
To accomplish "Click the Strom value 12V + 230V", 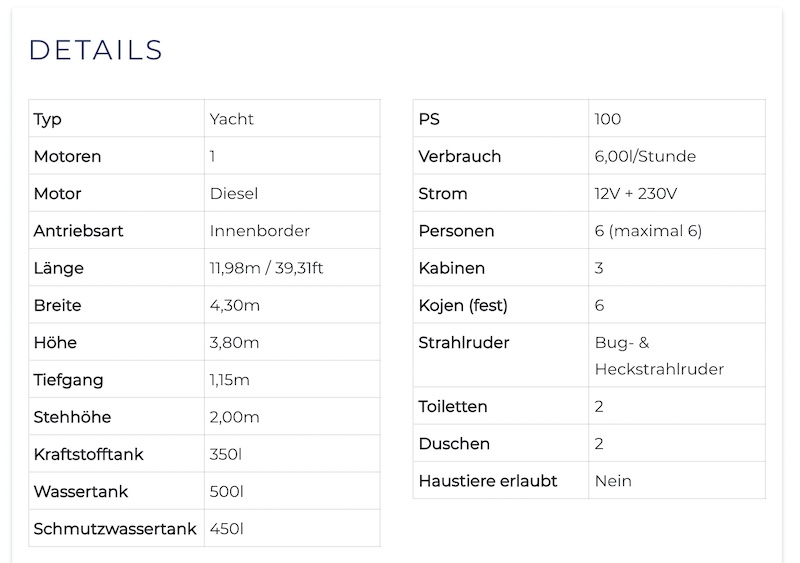I will coord(635,193).
